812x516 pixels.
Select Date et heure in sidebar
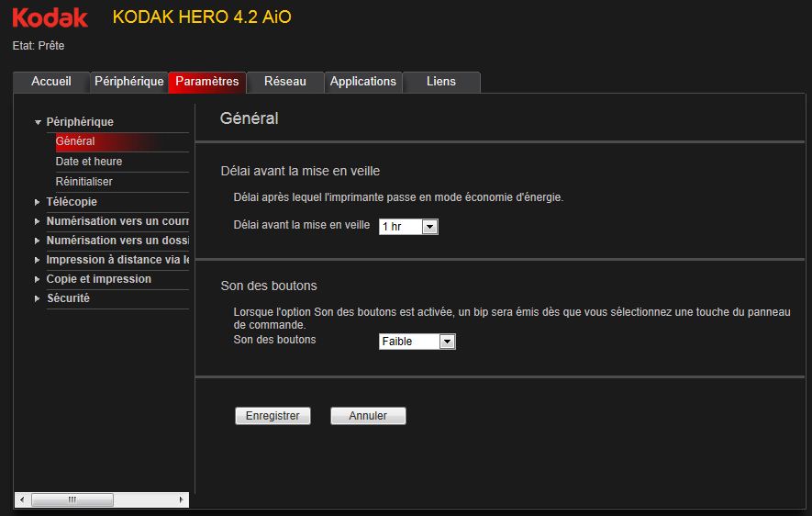coord(89,162)
